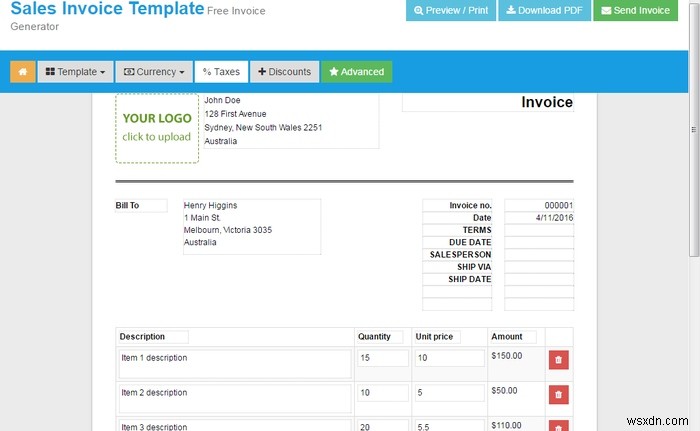The width and height of the screenshot is (700, 431).
Task: Edit the SHIP VIA label field
Action: 457,267
